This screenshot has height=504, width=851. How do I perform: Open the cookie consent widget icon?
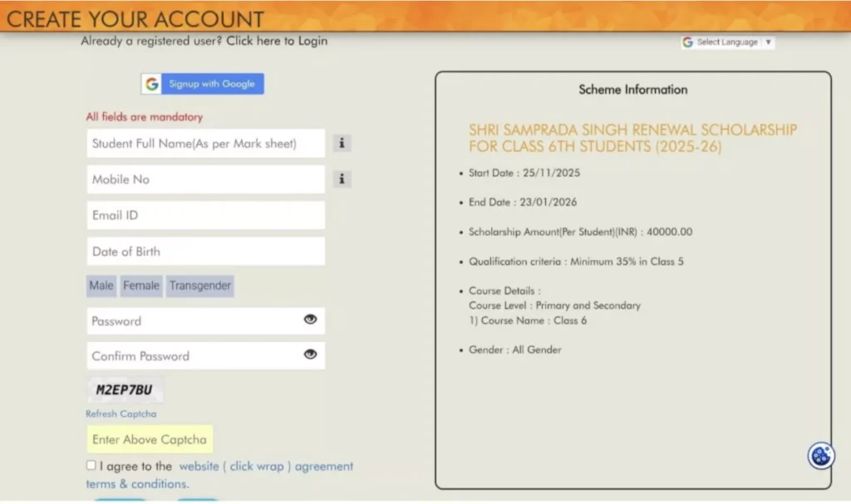pyautogui.click(x=820, y=456)
